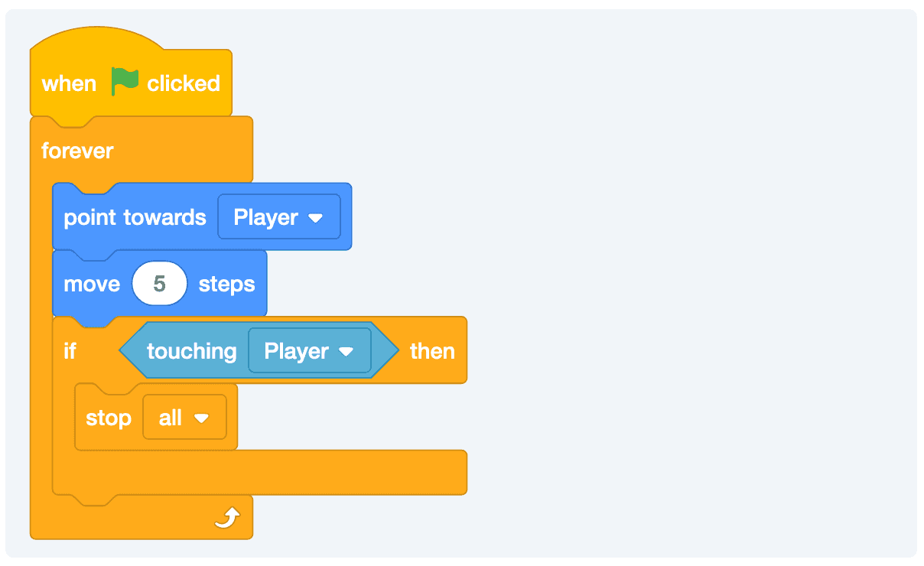
Task: Click the left spine of the forever block
Action: pyautogui.click(x=41, y=344)
